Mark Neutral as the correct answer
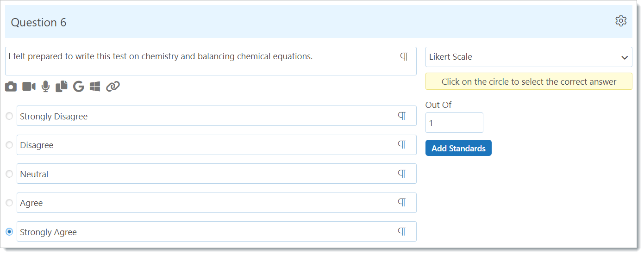Screen dimensions: 644x255 coord(9,174)
